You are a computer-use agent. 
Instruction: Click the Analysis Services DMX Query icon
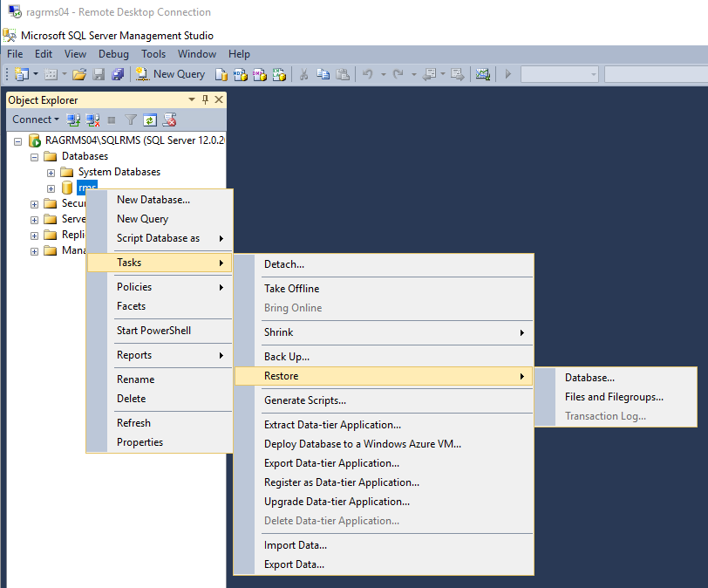coord(260,74)
